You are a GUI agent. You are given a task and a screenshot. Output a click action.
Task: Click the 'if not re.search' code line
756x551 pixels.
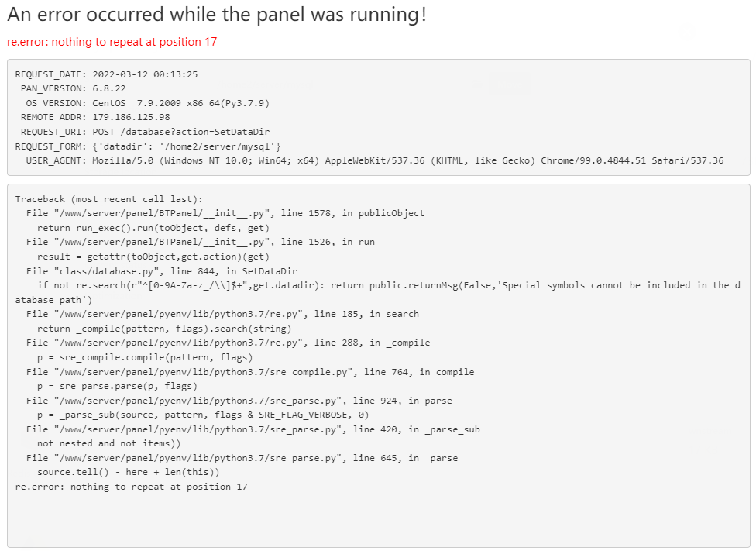pos(387,285)
